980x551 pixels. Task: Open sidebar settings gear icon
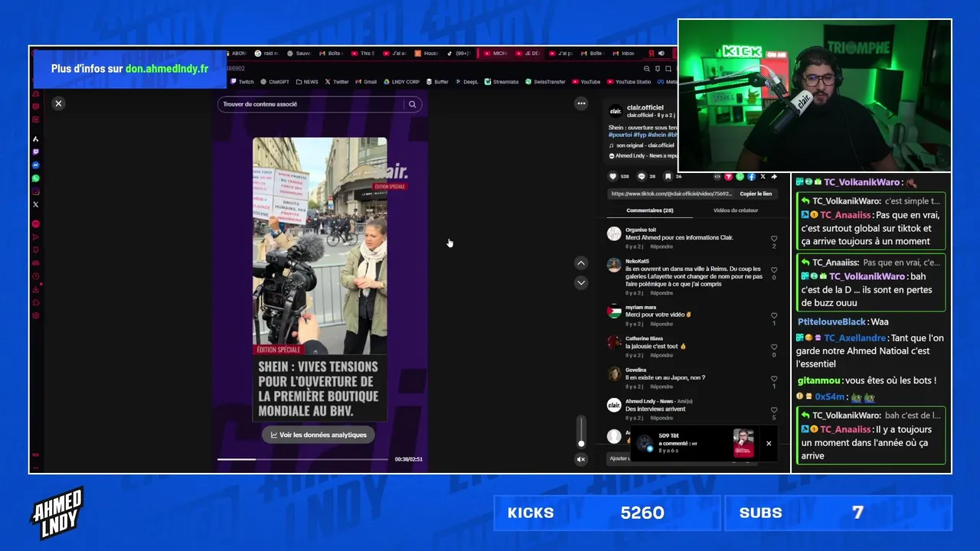[35, 316]
